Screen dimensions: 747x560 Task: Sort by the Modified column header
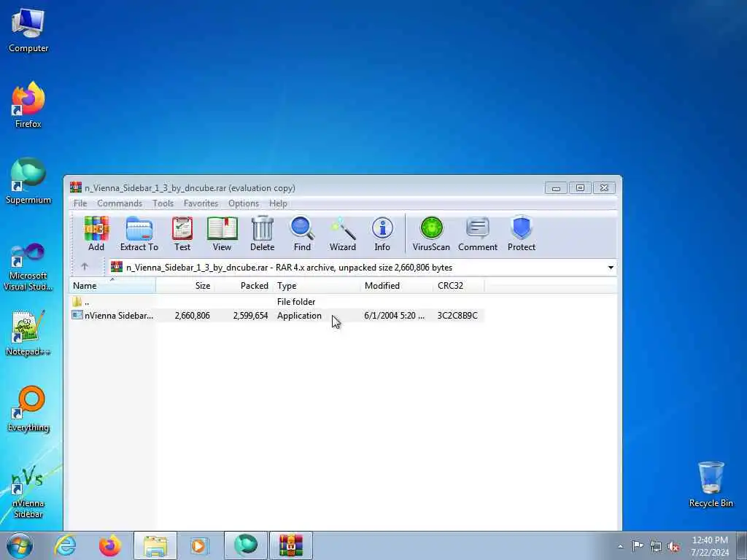396,286
